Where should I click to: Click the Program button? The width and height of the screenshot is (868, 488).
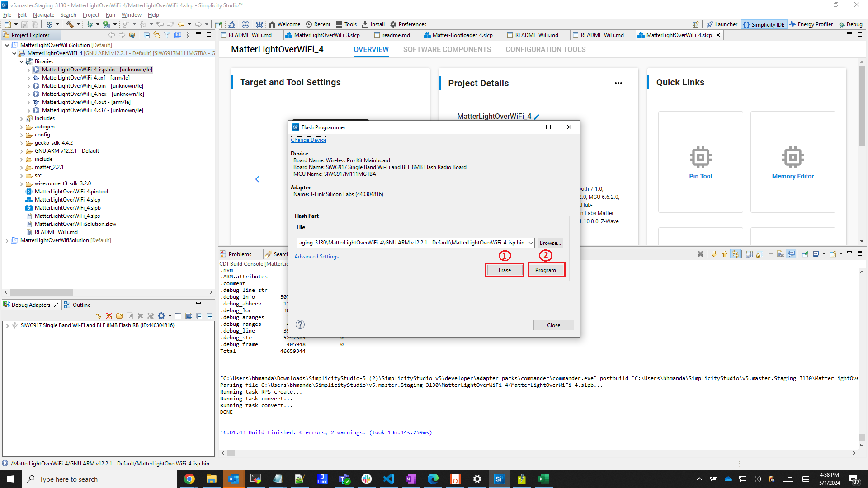pyautogui.click(x=546, y=270)
